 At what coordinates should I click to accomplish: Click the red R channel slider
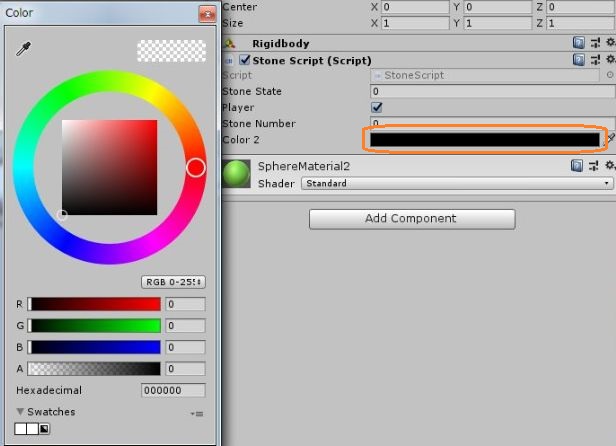(x=94, y=304)
